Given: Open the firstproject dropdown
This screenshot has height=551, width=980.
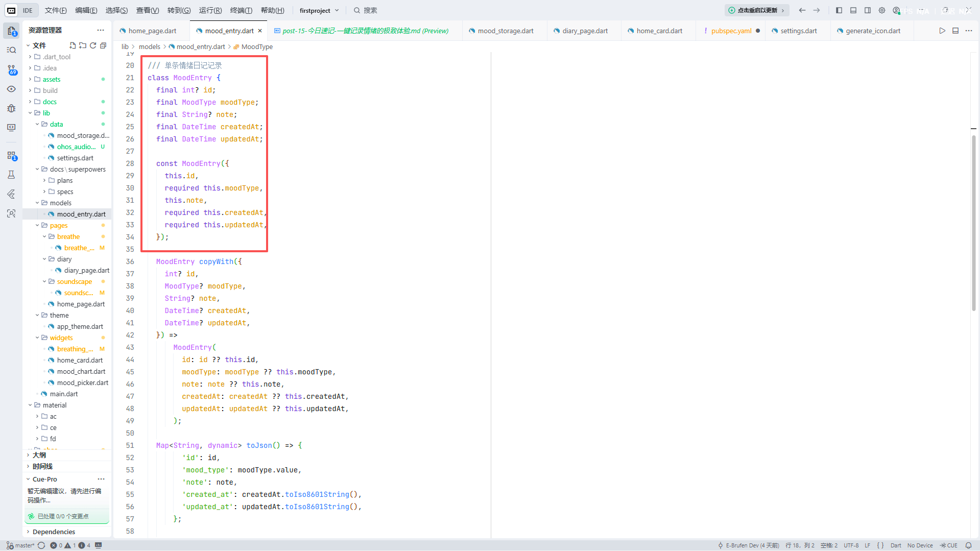Looking at the screenshot, I should (319, 10).
